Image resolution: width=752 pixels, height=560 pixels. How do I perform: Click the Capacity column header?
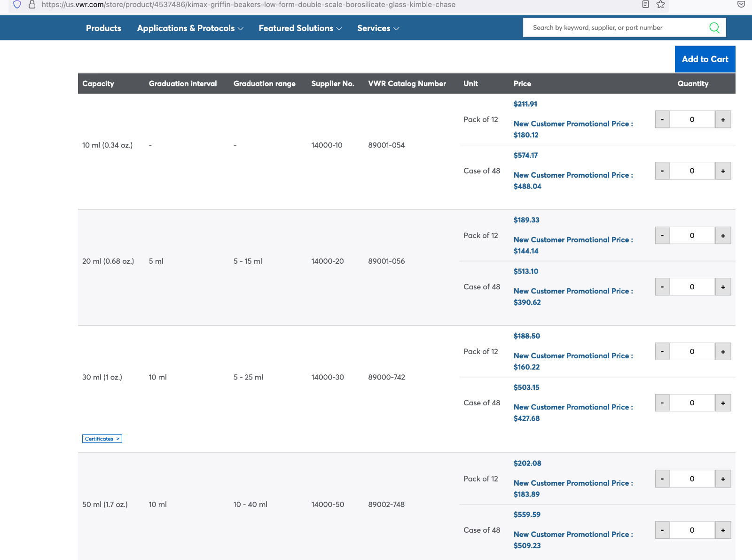[98, 84]
